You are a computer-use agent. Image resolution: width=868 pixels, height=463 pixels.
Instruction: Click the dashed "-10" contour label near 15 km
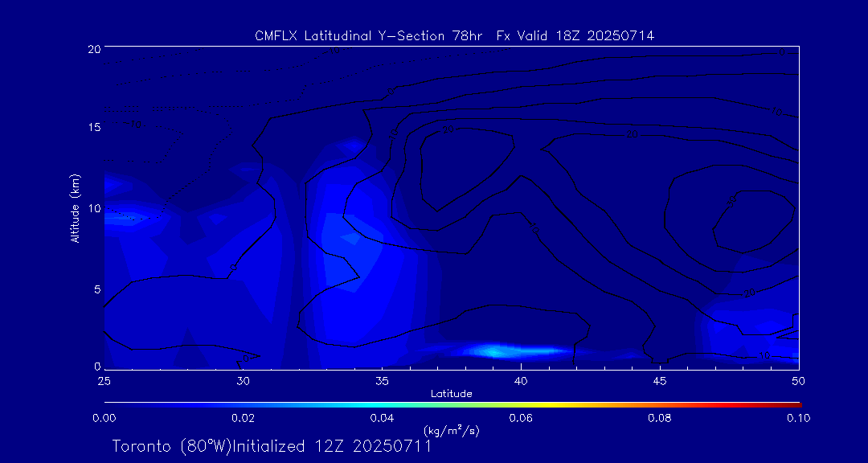click(133, 125)
